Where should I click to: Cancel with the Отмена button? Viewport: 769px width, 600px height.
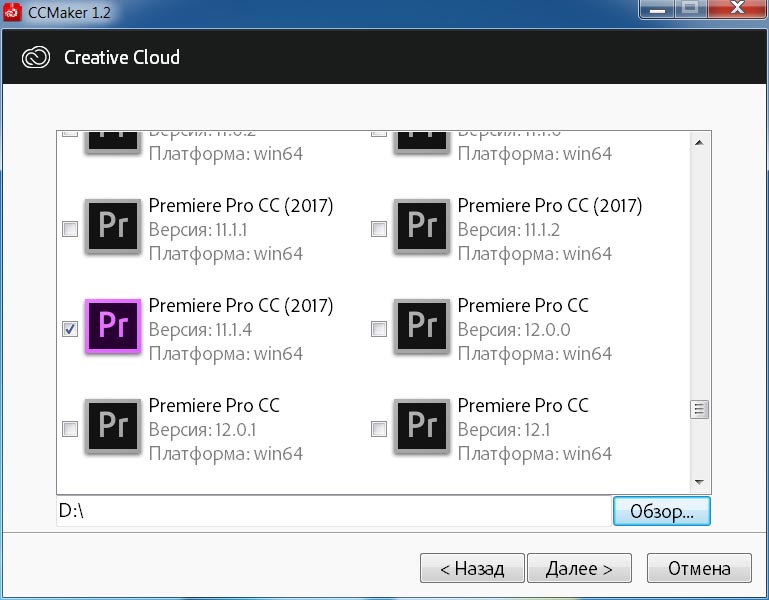pyautogui.click(x=699, y=568)
